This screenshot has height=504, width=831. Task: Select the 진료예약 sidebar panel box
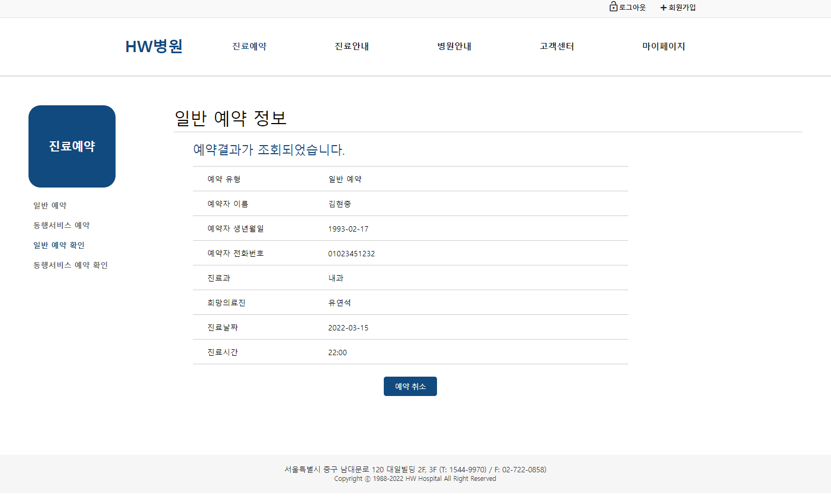tap(71, 146)
